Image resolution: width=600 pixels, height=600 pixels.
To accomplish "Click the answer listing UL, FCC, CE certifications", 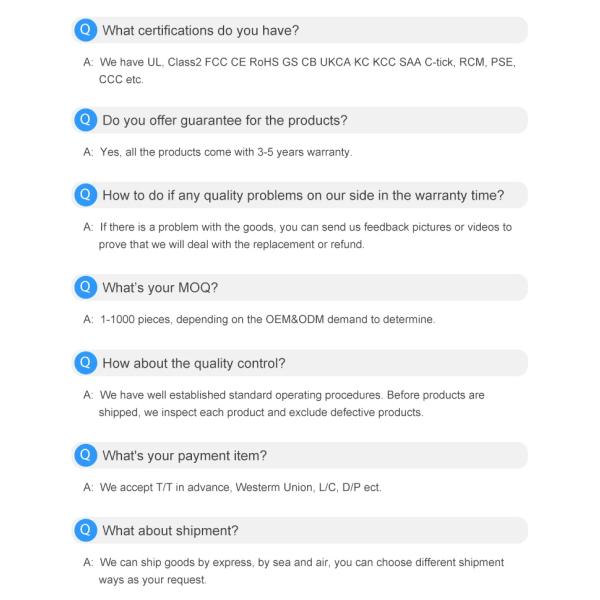I will point(300,70).
